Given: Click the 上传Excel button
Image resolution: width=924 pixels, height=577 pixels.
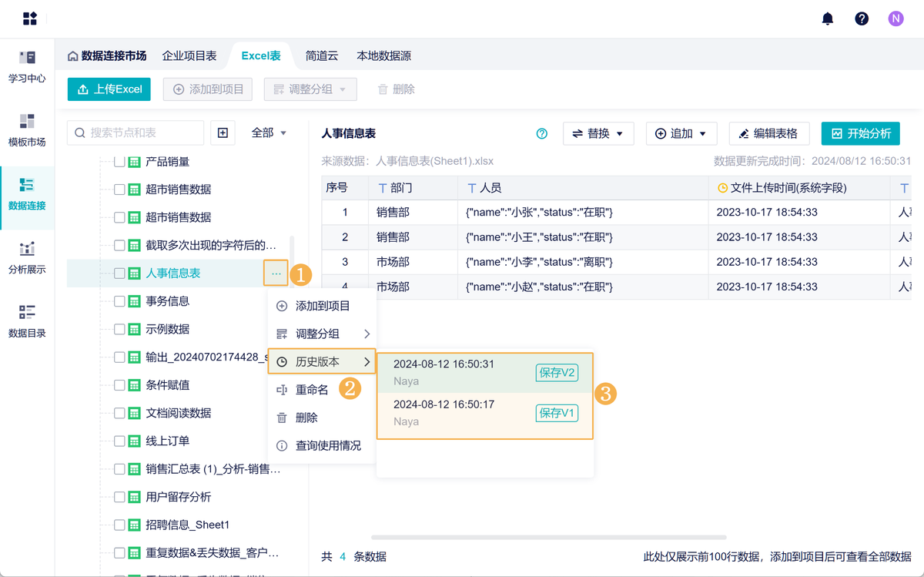Looking at the screenshot, I should 109,89.
